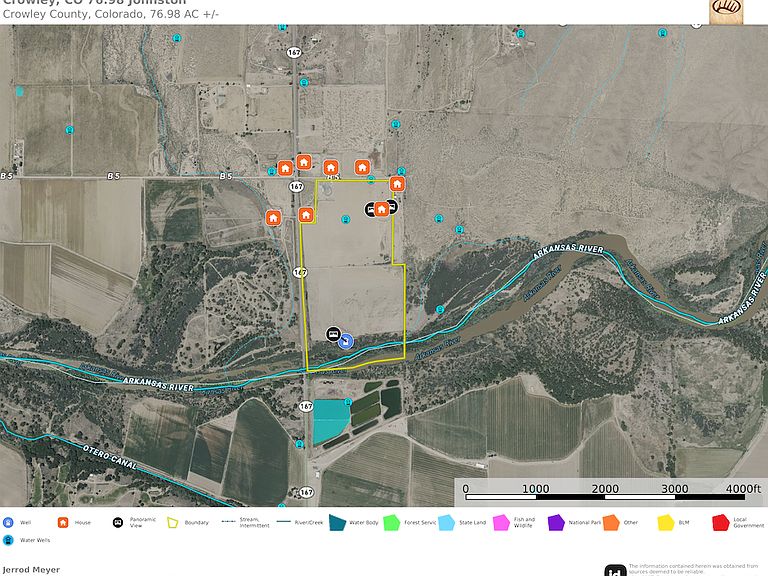Click the 'Jerrod Meyer' name text
The height and width of the screenshot is (576, 768).
tap(31, 570)
